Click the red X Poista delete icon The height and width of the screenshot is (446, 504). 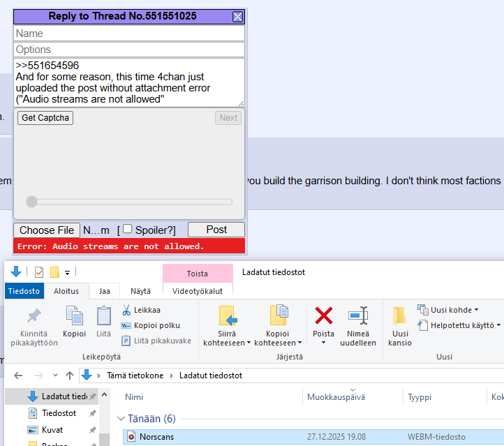pyautogui.click(x=324, y=315)
